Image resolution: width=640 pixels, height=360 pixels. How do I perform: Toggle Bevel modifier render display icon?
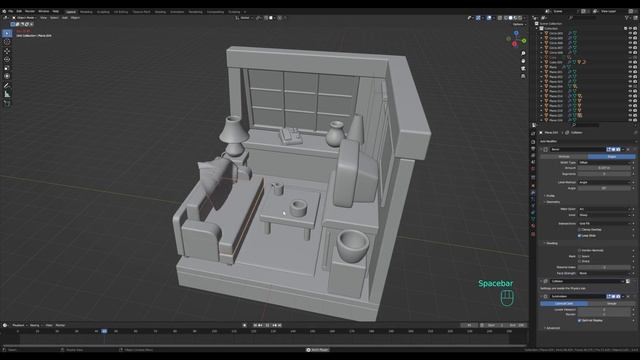coord(618,149)
